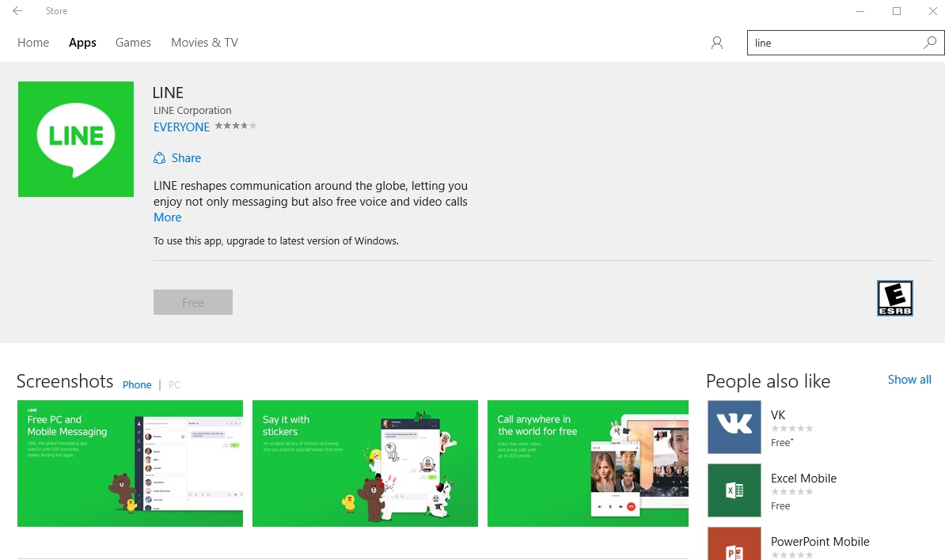Click the VK star rating
The height and width of the screenshot is (560, 945).
tap(792, 429)
